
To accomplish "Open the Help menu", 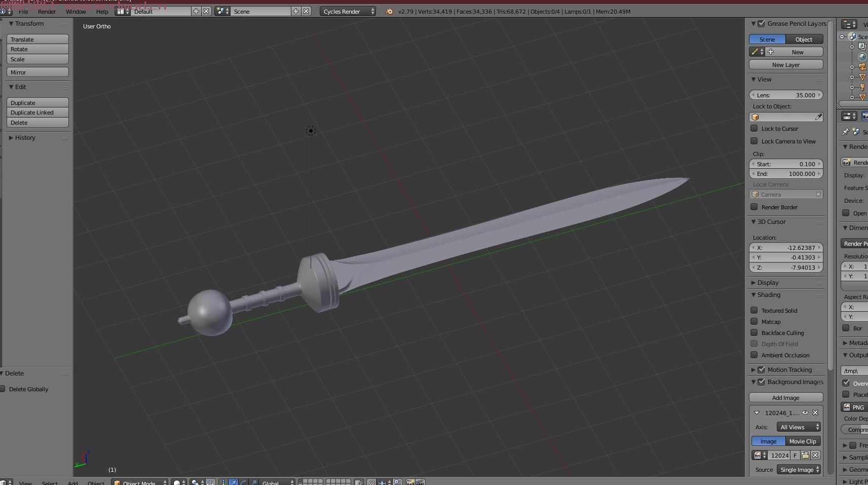I will pos(102,12).
